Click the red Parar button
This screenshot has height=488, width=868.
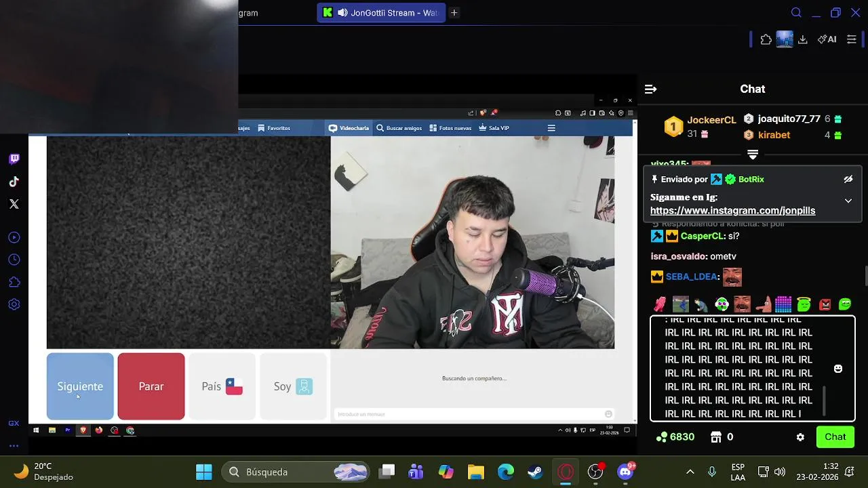click(x=151, y=386)
